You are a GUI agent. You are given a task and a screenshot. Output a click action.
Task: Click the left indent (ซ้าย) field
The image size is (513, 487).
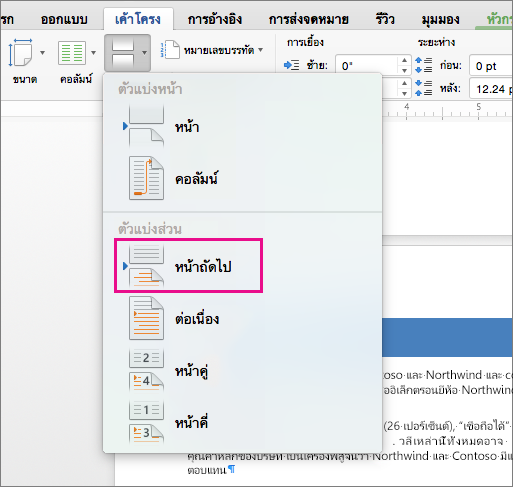point(367,65)
